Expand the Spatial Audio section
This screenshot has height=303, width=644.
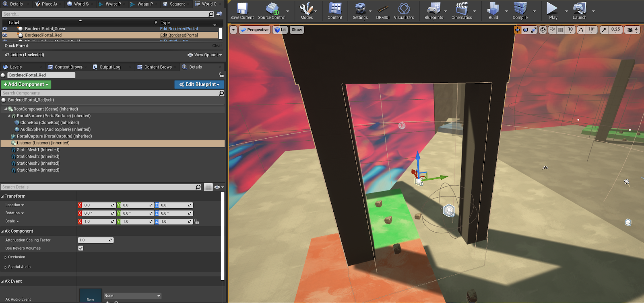(6, 267)
